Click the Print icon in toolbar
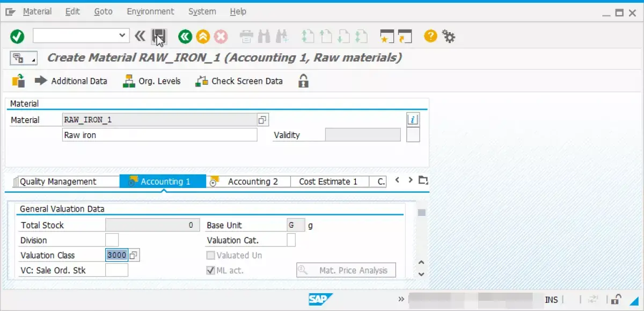The width and height of the screenshot is (644, 311). tap(246, 37)
